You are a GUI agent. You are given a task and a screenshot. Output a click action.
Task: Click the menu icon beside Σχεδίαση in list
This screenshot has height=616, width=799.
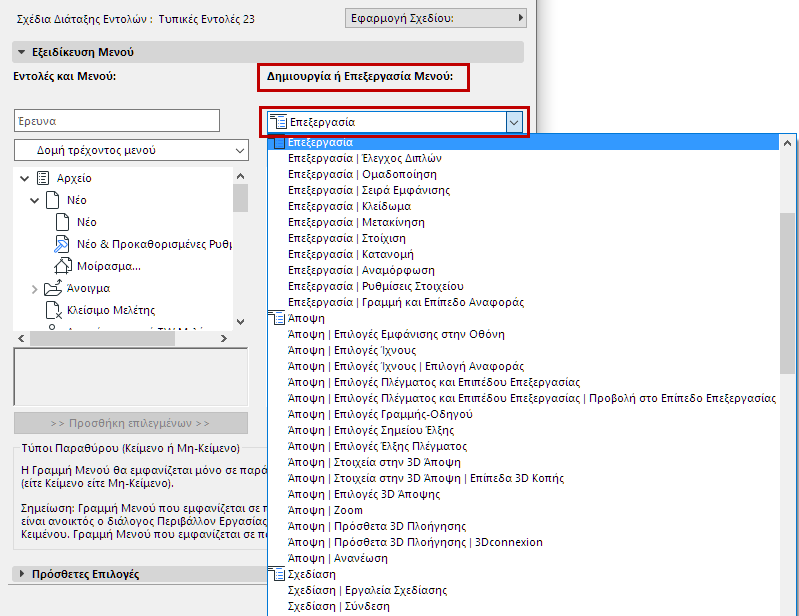pyautogui.click(x=277, y=574)
